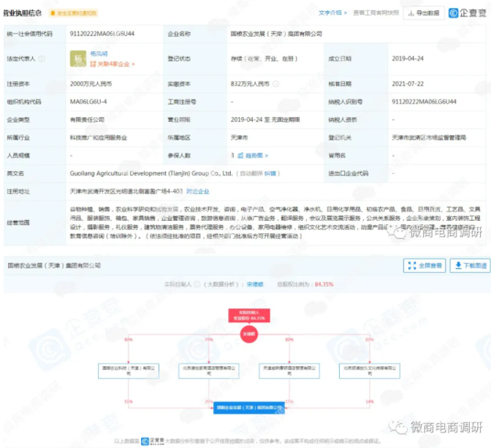
Task: Click the red controller circle in equity chart
Action: tap(249, 334)
